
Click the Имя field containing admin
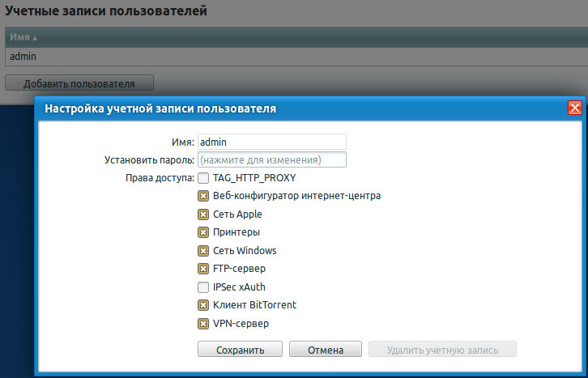271,142
